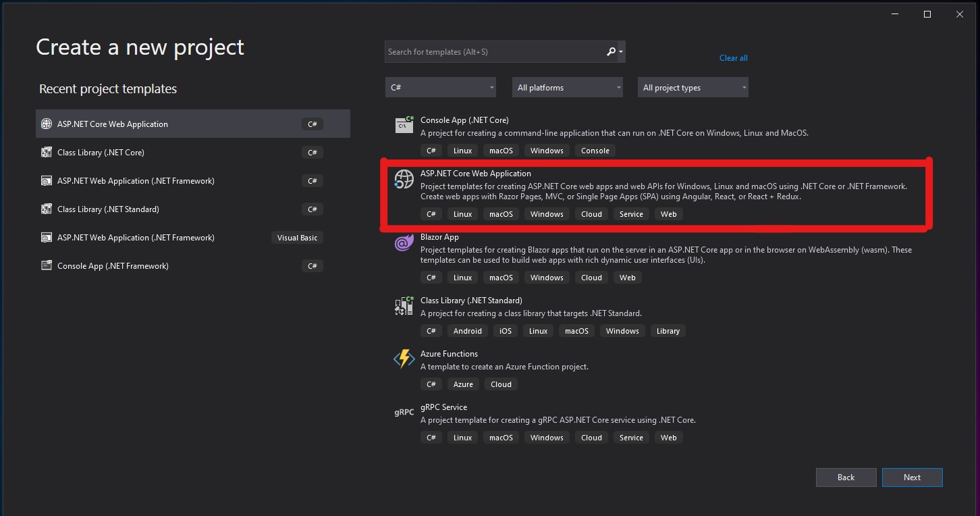Click the gRPC Service template icon
The height and width of the screenshot is (516, 980).
(404, 412)
